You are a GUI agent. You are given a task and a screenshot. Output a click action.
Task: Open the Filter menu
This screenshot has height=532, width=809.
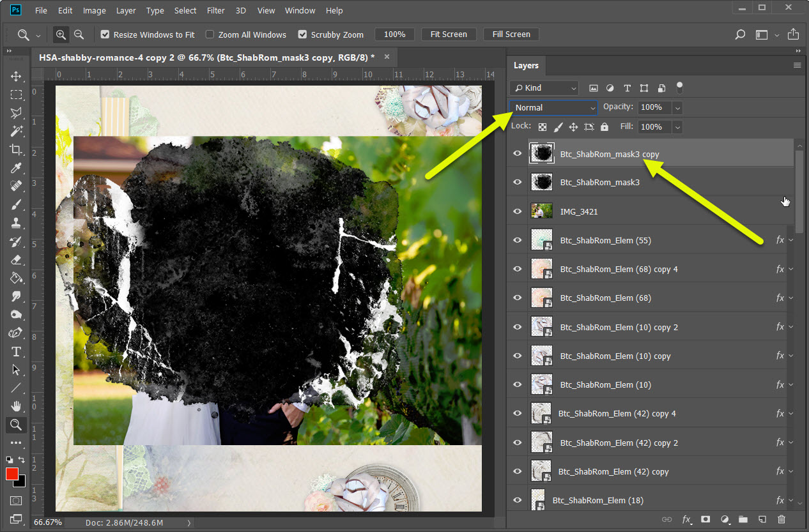[216, 10]
